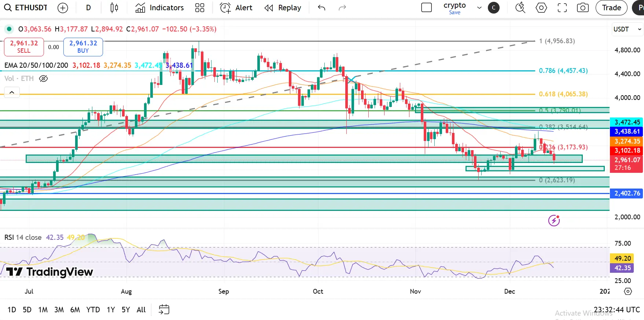Click the Sep date on time axis
Image resolution: width=644 pixels, height=320 pixels.
pos(224,291)
